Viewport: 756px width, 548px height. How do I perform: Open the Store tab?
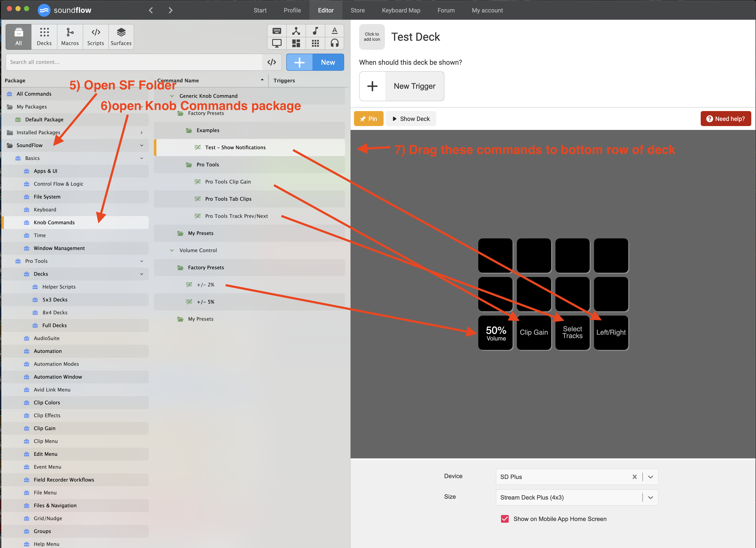pos(358,10)
